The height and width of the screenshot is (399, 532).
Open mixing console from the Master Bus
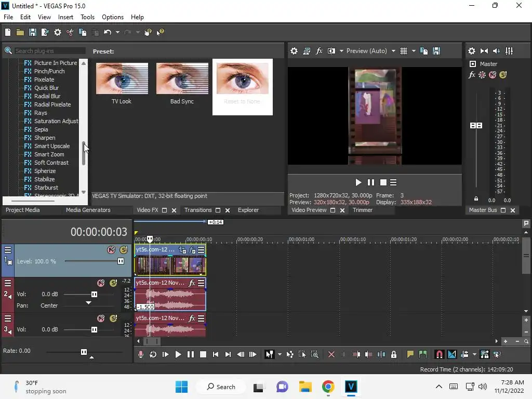[509, 51]
